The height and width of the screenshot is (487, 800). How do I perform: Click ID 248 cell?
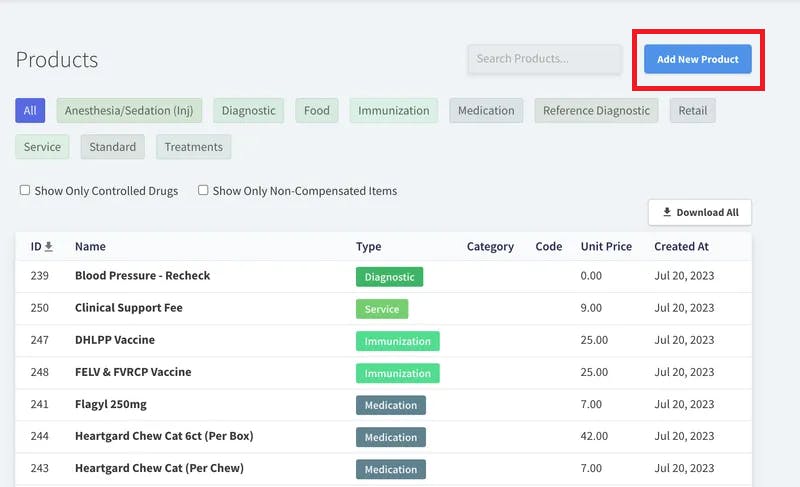click(x=40, y=372)
